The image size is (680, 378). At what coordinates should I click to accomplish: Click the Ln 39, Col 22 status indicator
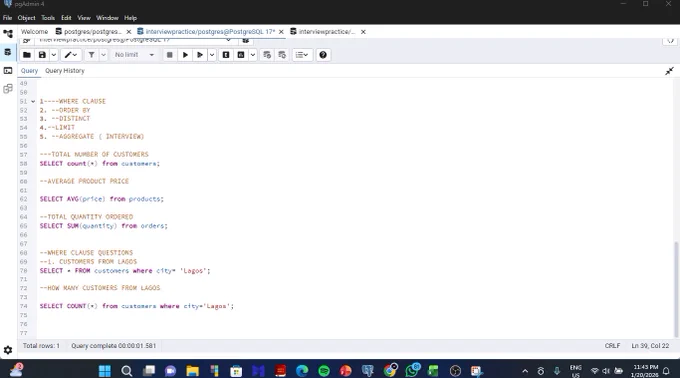pyautogui.click(x=650, y=346)
